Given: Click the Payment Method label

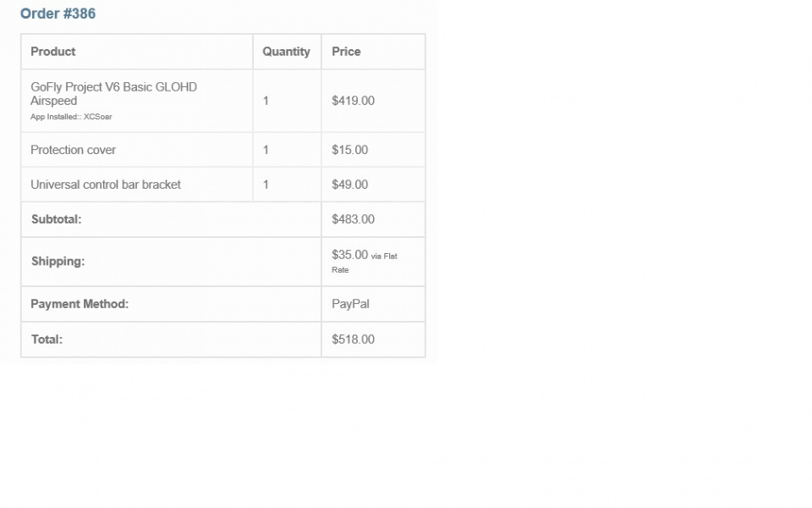Looking at the screenshot, I should (x=80, y=304).
